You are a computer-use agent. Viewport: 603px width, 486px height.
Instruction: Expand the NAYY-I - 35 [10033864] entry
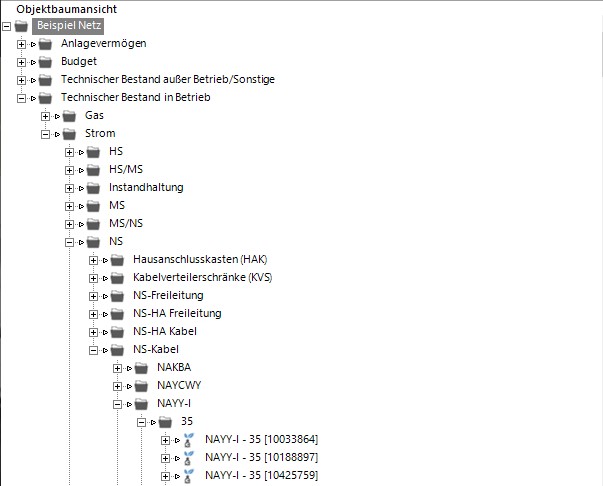(x=166, y=440)
